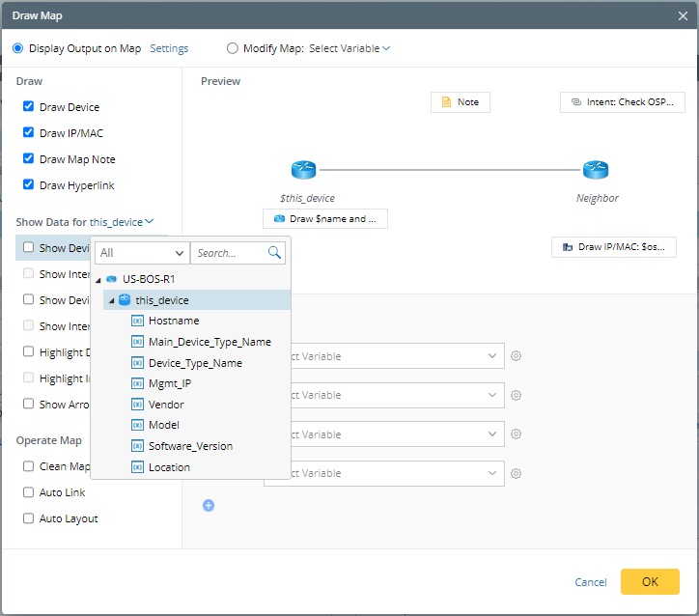Click the blue plus add-row icon

pyautogui.click(x=209, y=505)
